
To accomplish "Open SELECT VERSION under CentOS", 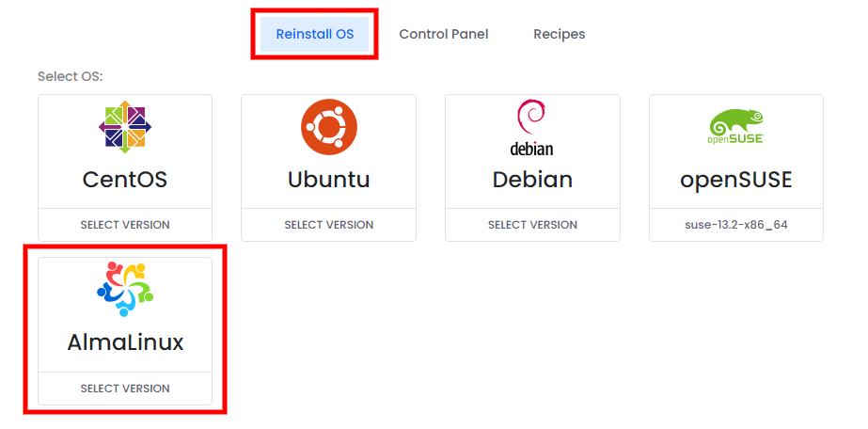I will pyautogui.click(x=125, y=225).
